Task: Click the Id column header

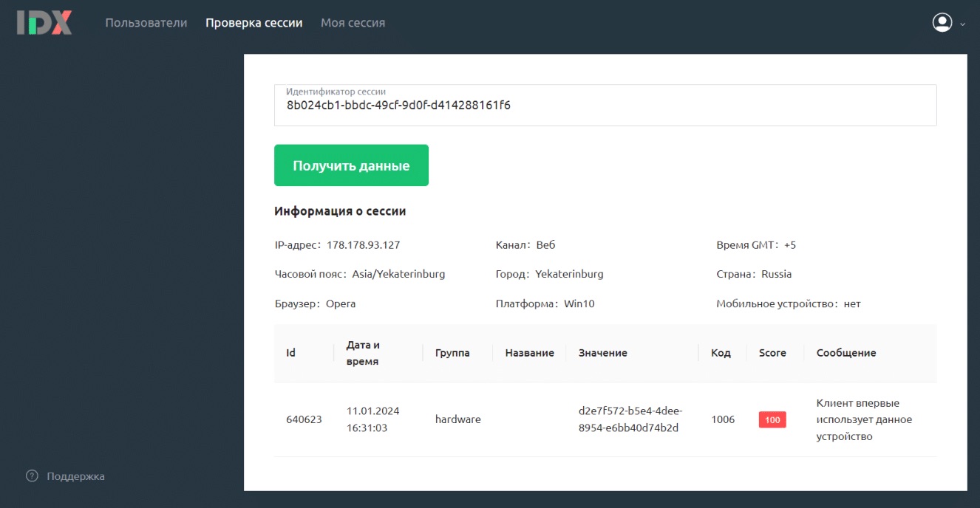Action: [290, 353]
